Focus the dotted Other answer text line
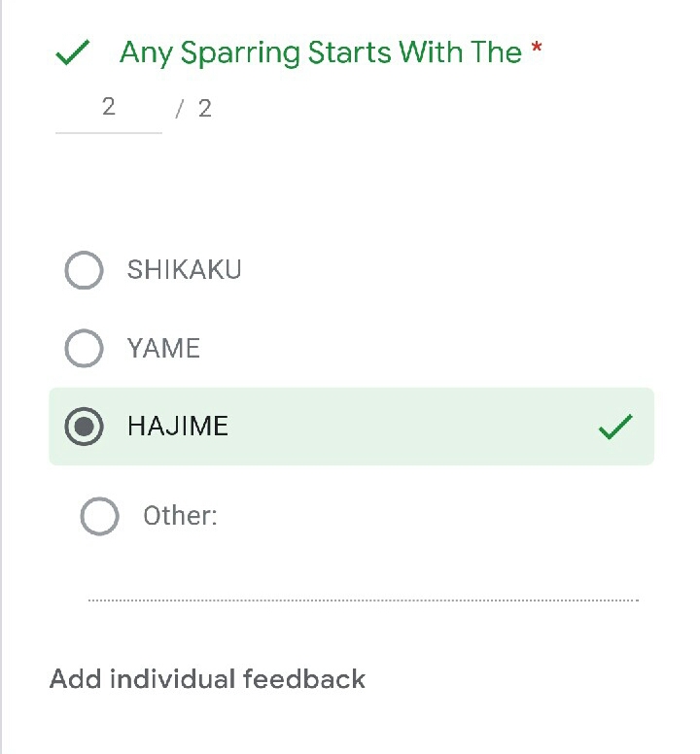Viewport: 700px width, 754px height. tap(363, 600)
